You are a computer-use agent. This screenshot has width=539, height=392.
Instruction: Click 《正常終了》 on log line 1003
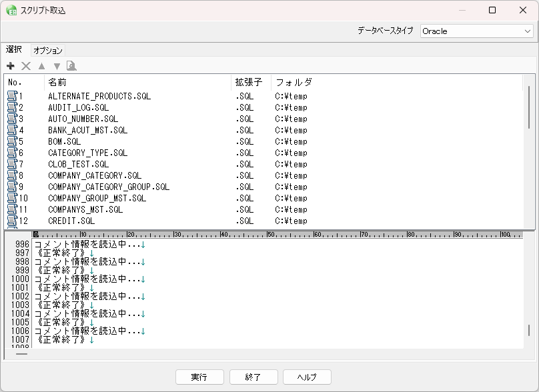[x=61, y=305]
